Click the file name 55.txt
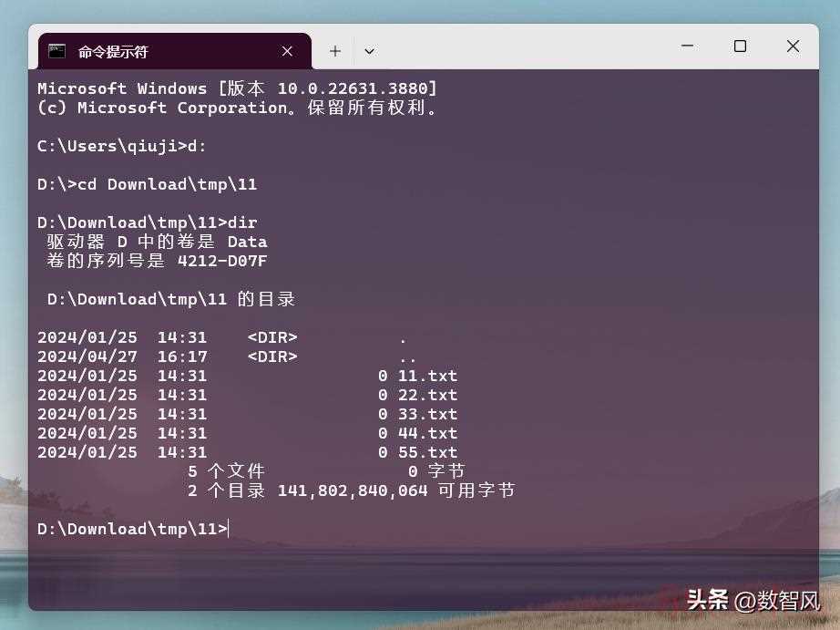840x630 pixels. (427, 452)
